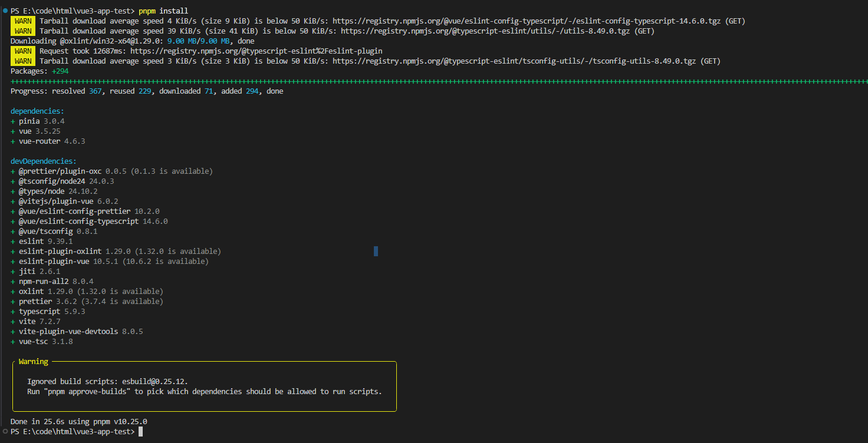Click the 'pnpm approve-builds' instruction line
Screen dimensions: 868x443
(x=204, y=392)
